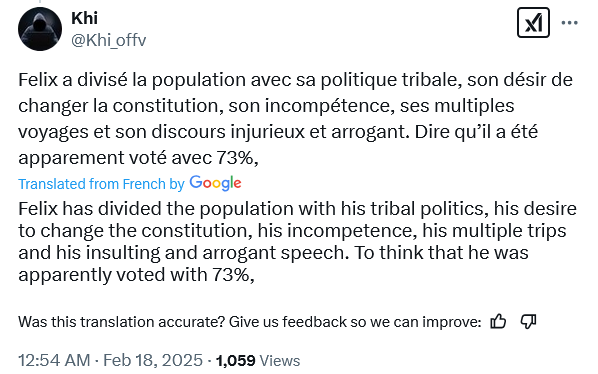Open profile via display name Khi
The height and width of the screenshot is (374, 598).
tap(84, 18)
